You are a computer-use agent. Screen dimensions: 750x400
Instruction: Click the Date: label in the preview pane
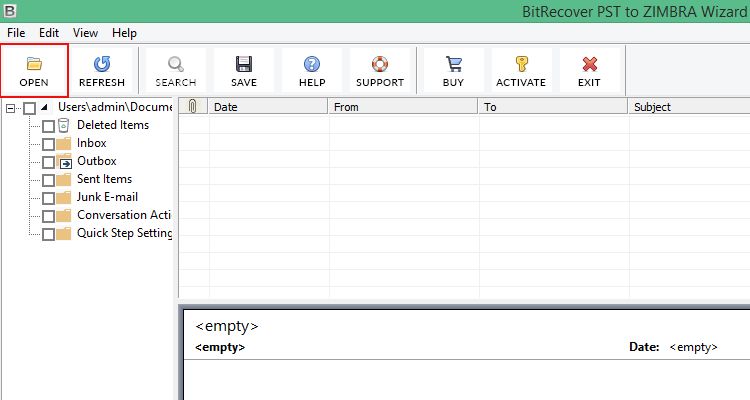pyautogui.click(x=644, y=347)
